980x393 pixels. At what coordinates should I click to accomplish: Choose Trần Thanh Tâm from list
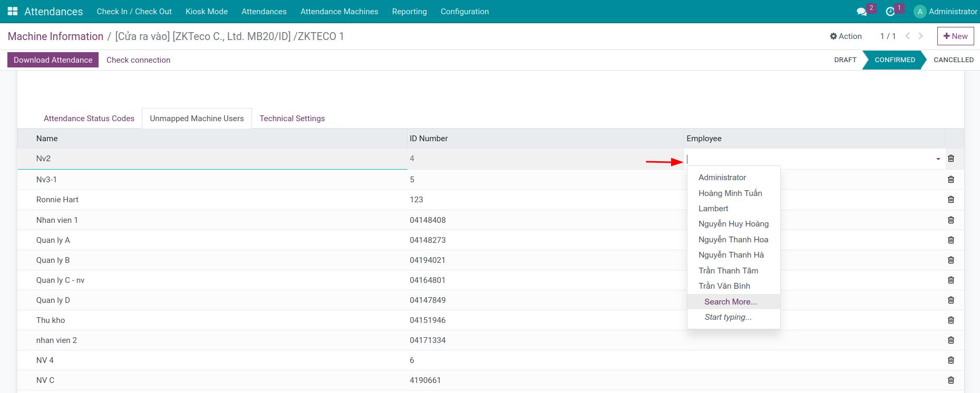[733, 271]
